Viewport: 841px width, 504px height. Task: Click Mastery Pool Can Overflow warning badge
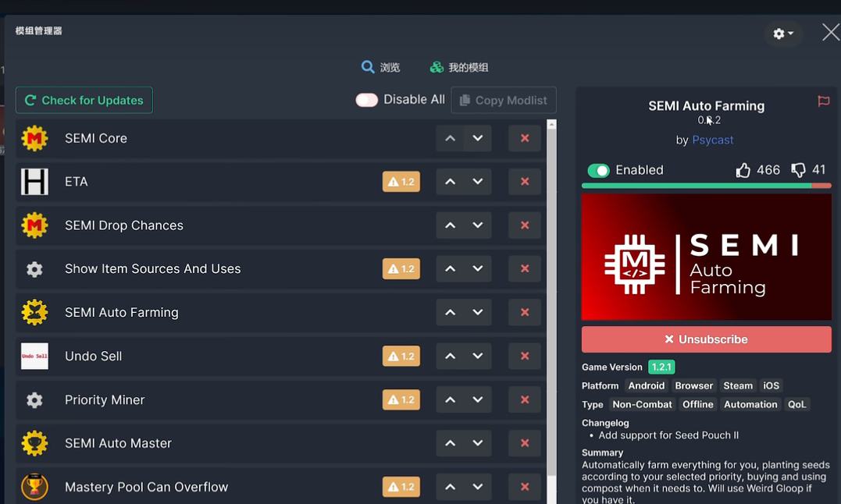pos(401,487)
